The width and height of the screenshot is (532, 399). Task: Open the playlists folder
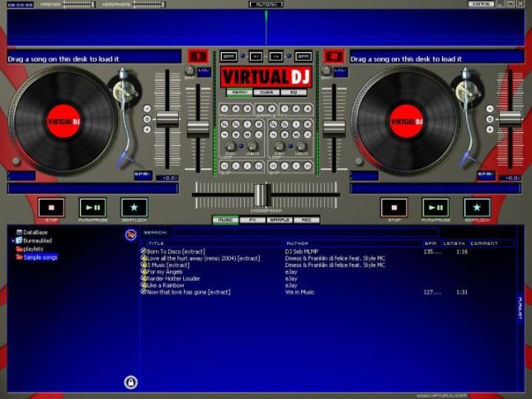[30, 249]
